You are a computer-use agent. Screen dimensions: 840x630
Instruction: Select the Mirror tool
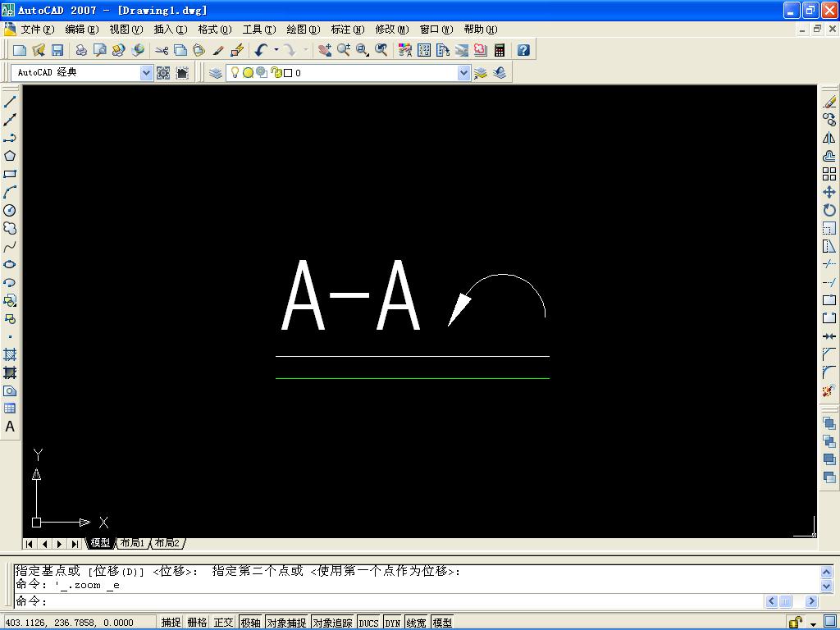(829, 138)
